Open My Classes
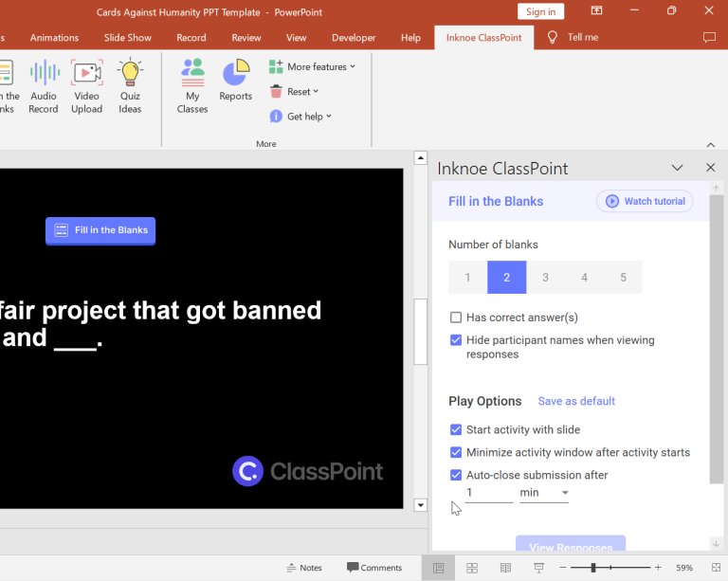This screenshot has width=728, height=581. [192, 86]
